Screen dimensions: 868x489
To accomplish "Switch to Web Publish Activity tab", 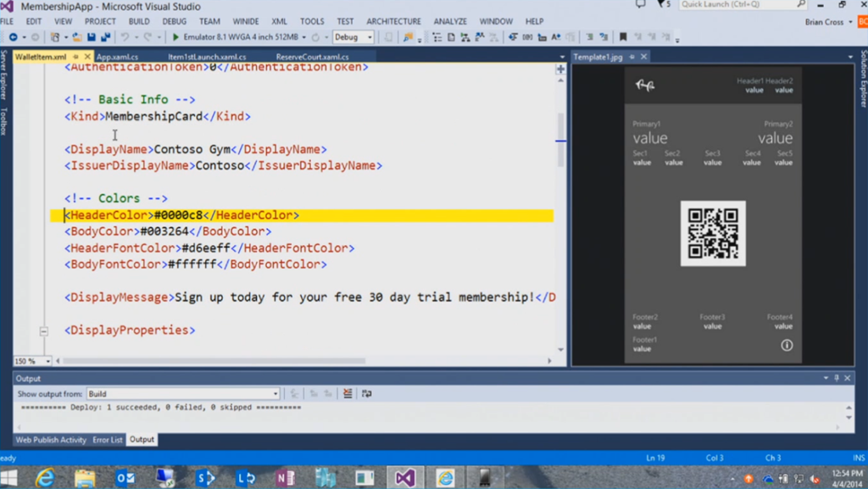I will [51, 440].
